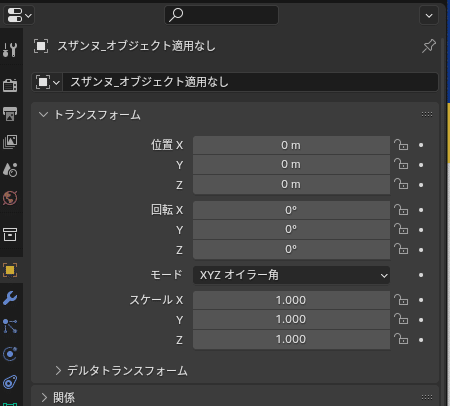Open the Render properties tab

(10, 85)
